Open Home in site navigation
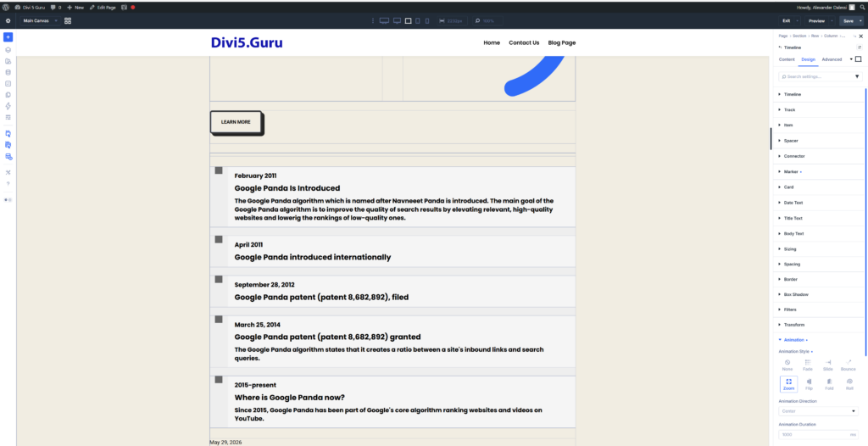The image size is (868, 446). point(492,42)
